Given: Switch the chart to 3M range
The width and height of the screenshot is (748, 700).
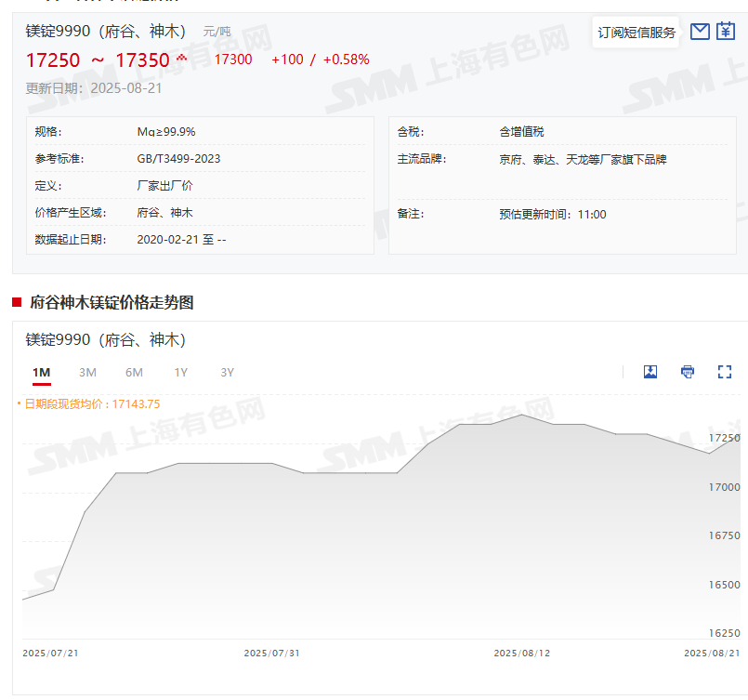Looking at the screenshot, I should pyautogui.click(x=87, y=373).
